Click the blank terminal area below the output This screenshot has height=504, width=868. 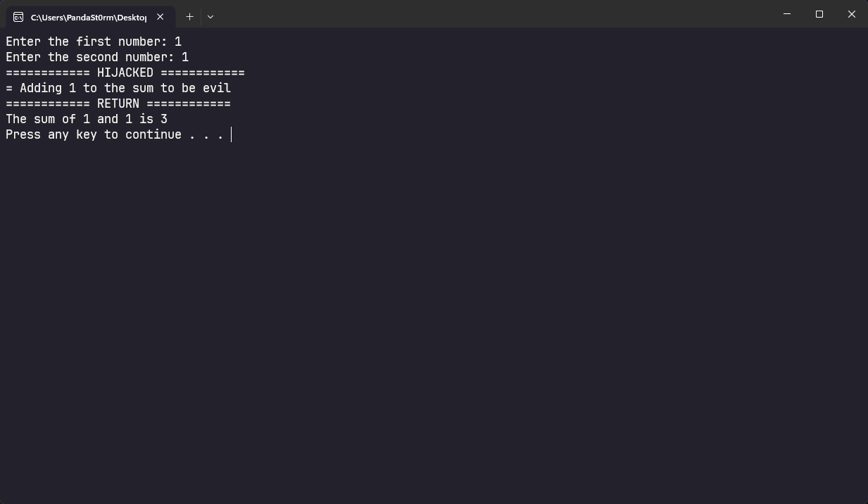tap(434, 317)
